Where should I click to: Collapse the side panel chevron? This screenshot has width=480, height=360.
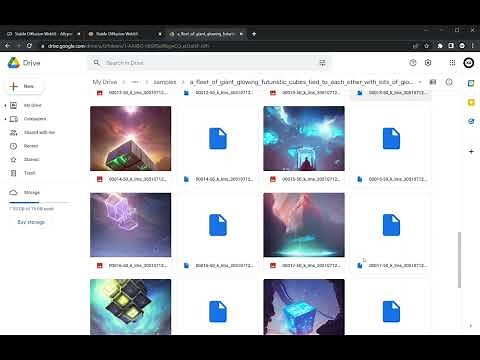coord(471,326)
